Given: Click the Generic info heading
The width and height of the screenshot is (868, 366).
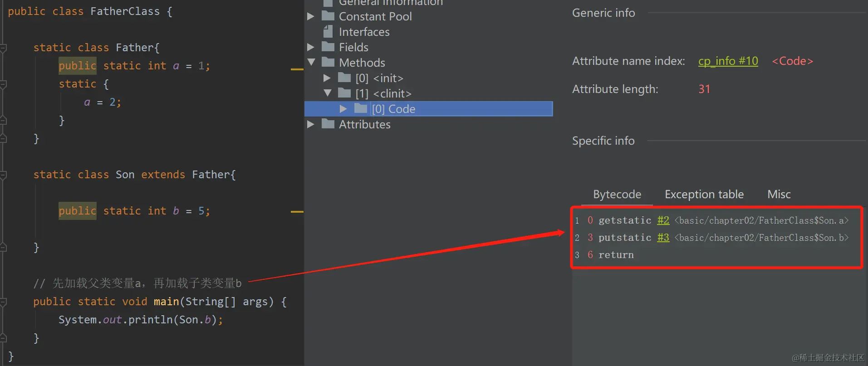Looking at the screenshot, I should pyautogui.click(x=603, y=13).
